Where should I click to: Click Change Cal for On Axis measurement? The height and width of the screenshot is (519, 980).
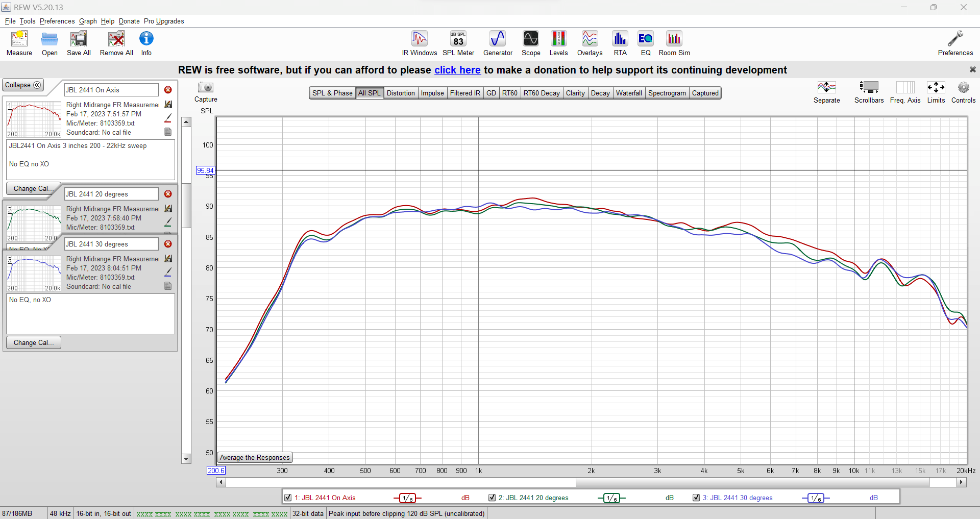[x=33, y=188]
